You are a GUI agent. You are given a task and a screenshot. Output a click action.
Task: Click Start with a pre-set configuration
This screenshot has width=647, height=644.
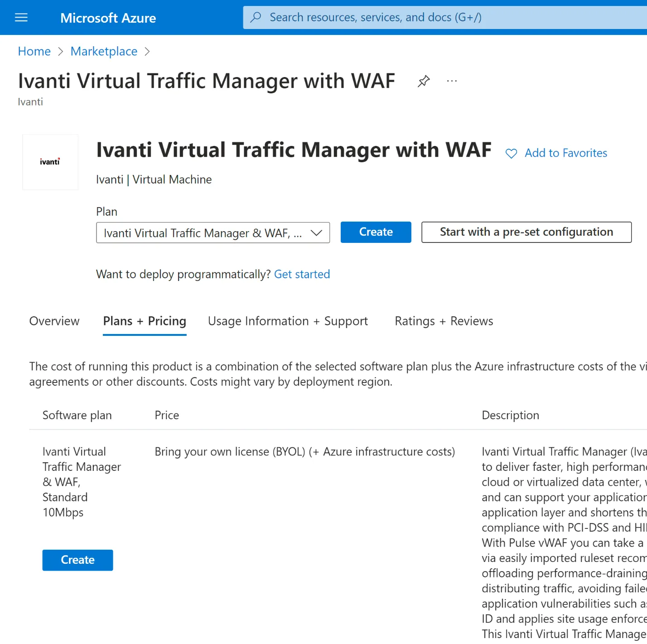(x=526, y=232)
